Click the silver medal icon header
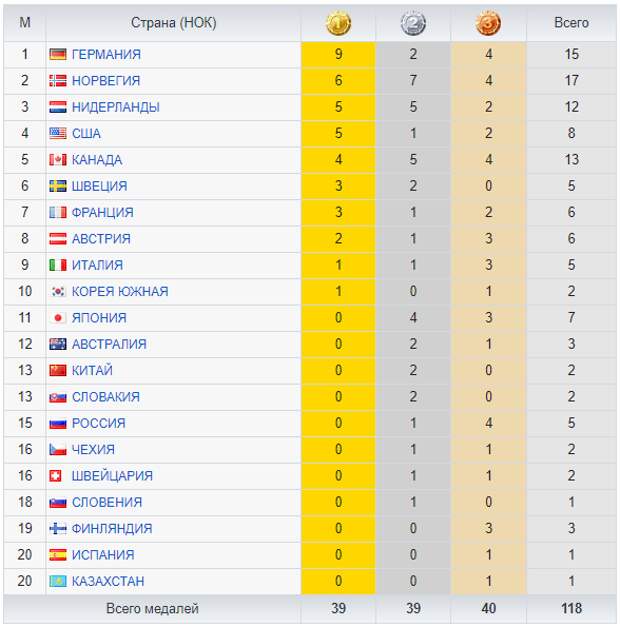This screenshot has width=620, height=627. click(x=413, y=23)
